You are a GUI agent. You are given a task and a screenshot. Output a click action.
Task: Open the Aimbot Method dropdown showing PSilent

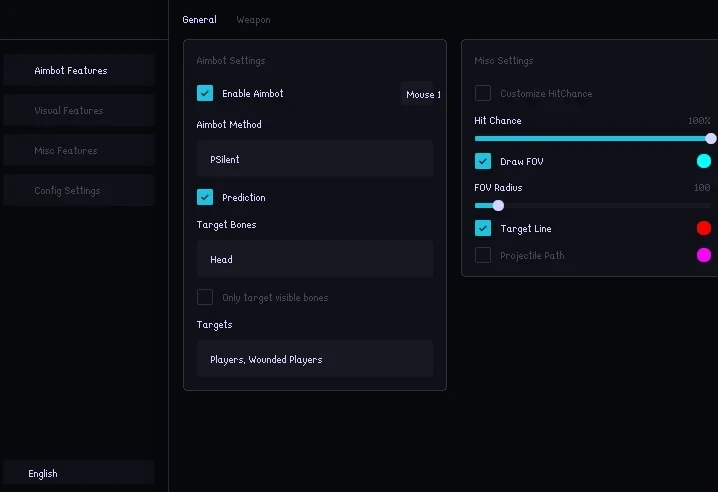(315, 159)
